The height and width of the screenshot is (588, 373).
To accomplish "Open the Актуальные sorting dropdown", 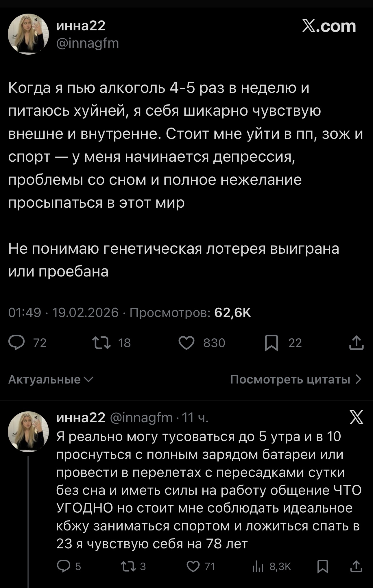I will 51,379.
